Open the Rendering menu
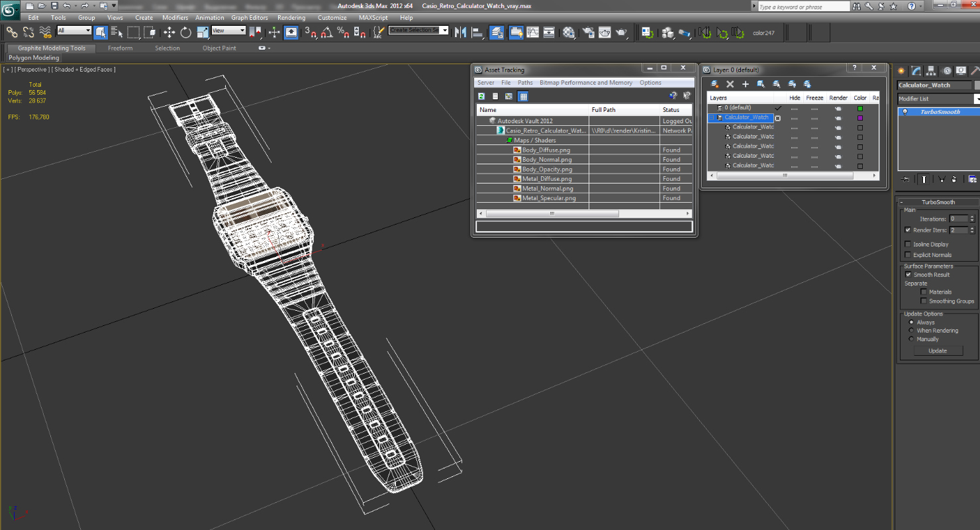The width and height of the screenshot is (980, 530). click(291, 18)
